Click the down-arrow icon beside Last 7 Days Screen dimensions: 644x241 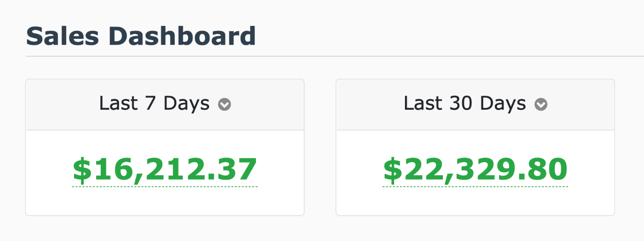[225, 105]
